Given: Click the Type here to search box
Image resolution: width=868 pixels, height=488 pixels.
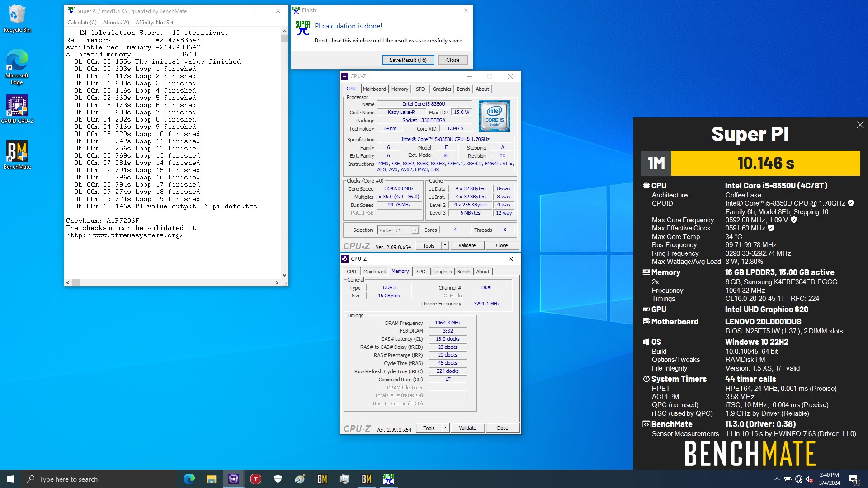Looking at the screenshot, I should (99, 479).
